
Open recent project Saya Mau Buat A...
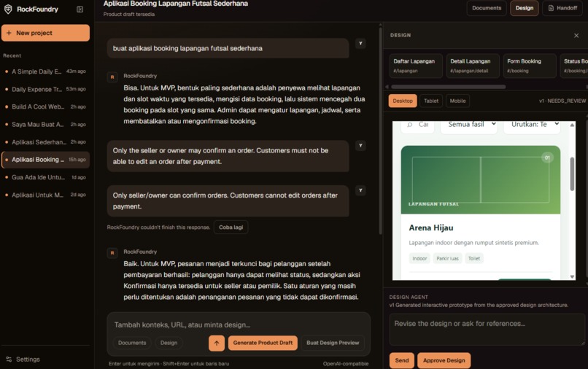pyautogui.click(x=45, y=125)
